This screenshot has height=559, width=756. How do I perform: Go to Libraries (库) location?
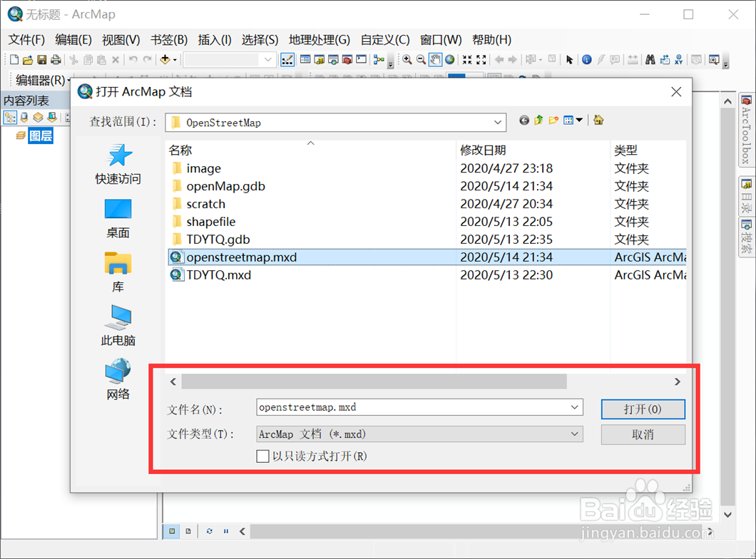(118, 273)
